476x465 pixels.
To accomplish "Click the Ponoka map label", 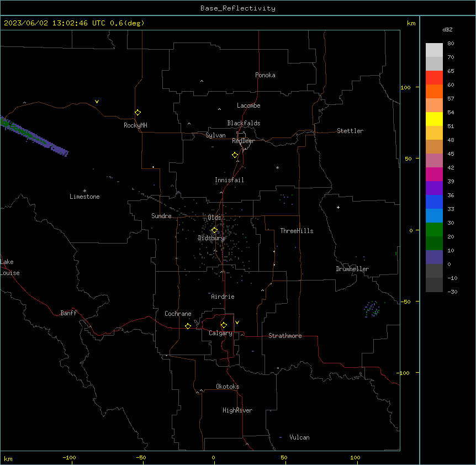I will point(265,75).
